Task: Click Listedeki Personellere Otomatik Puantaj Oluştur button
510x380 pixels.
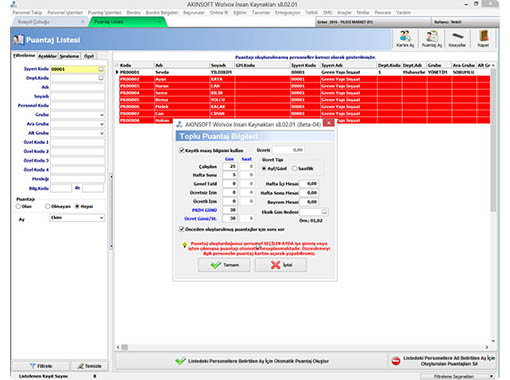Action: click(x=252, y=361)
